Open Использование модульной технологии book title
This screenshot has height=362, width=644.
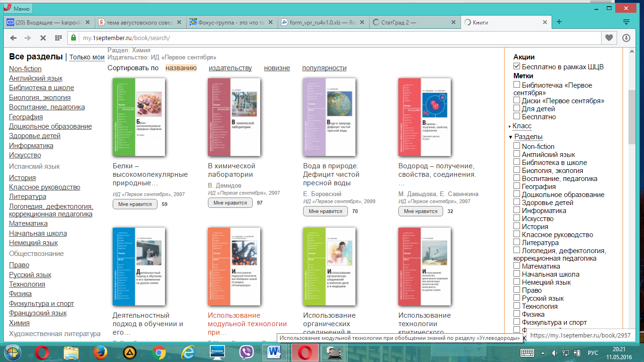(x=248, y=323)
